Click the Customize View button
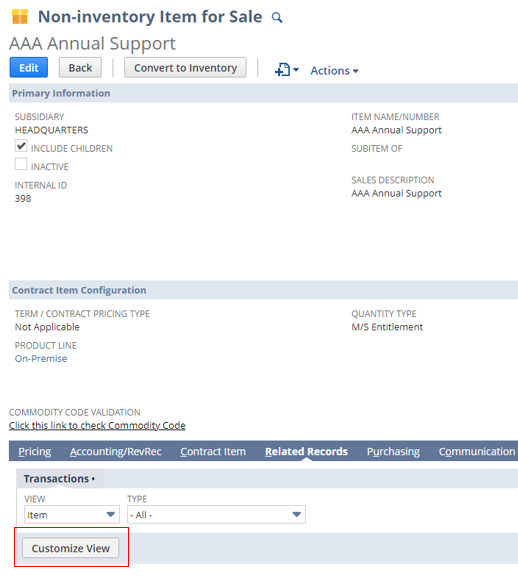This screenshot has height=576, width=518. point(71,548)
